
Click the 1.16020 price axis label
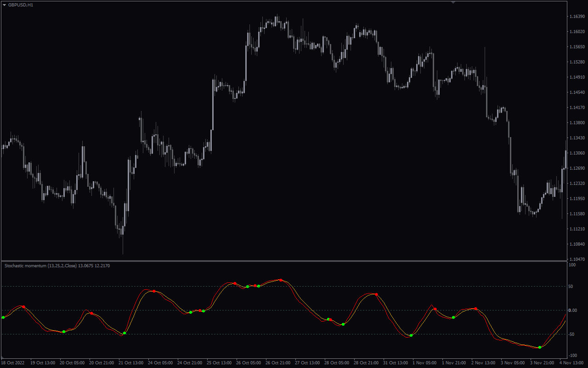577,32
